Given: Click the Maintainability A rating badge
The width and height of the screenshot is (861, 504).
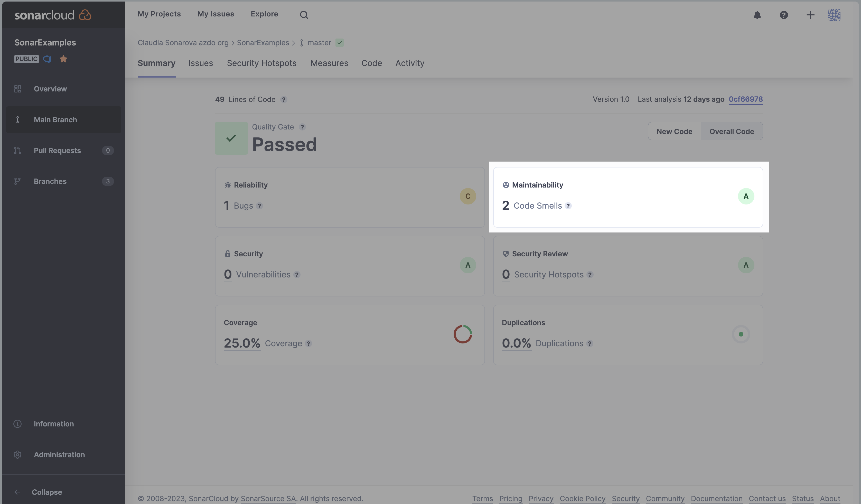Looking at the screenshot, I should coord(746,196).
